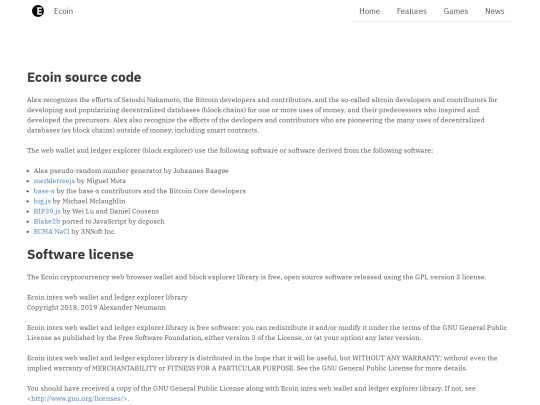Viewport: 540px width, 405px height.
Task: Click 'Ecoin intex web wallet and ledger explorer library' line
Action: coord(107,297)
